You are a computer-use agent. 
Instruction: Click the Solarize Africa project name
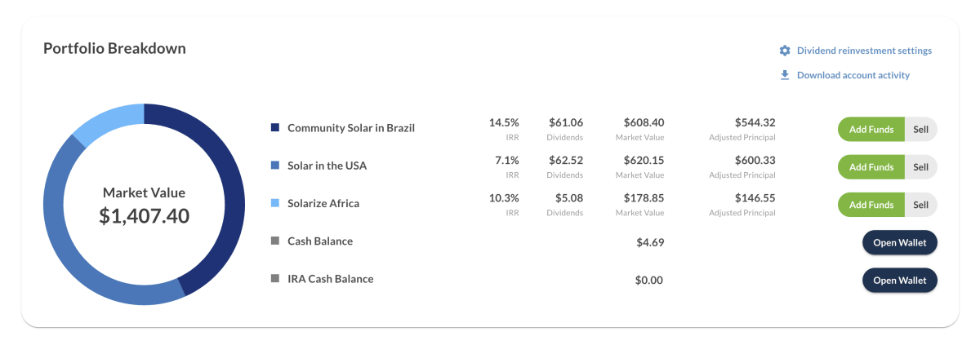(x=323, y=203)
